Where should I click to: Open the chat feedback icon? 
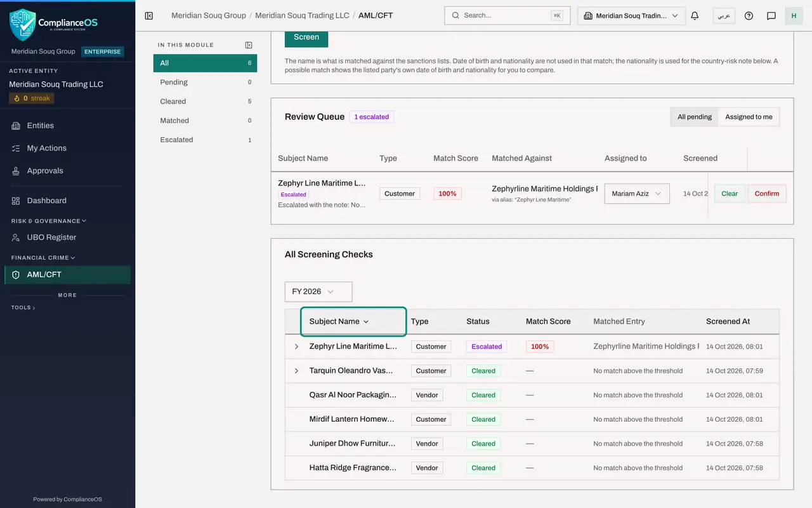coord(771,16)
